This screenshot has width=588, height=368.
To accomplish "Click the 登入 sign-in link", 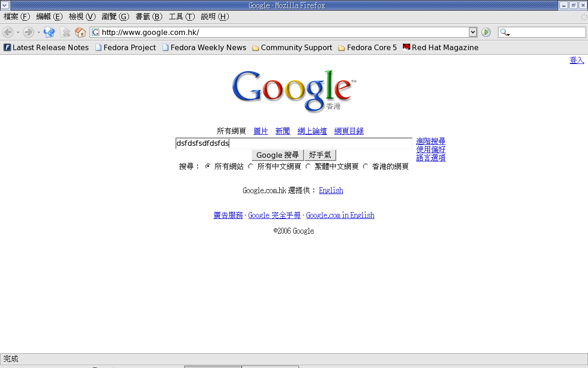I will coord(577,60).
